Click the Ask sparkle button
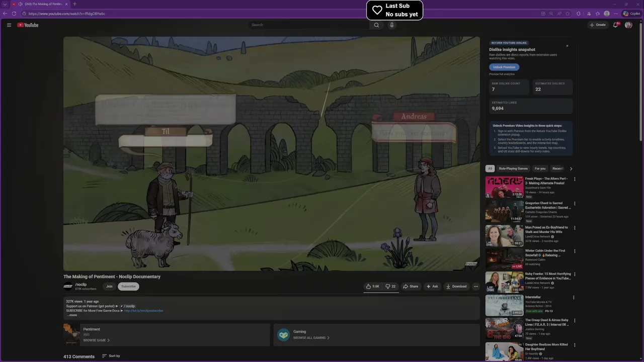The image size is (644, 362). pos(432,287)
